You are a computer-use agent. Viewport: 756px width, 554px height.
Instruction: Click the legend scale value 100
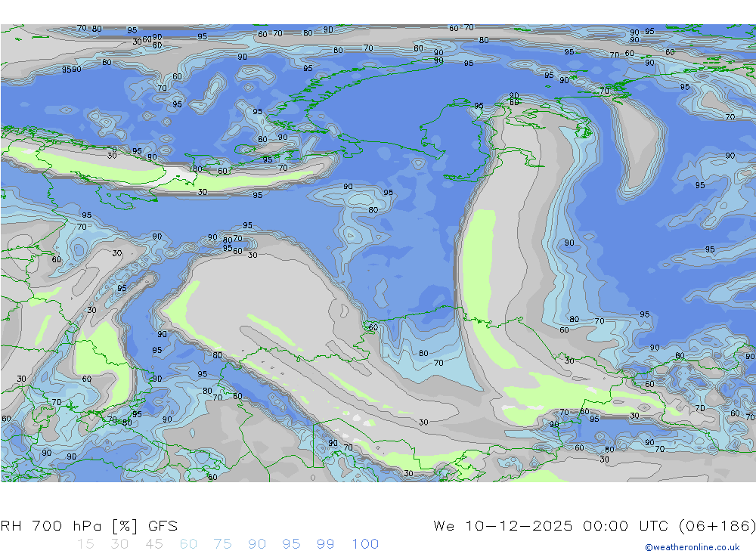365,544
